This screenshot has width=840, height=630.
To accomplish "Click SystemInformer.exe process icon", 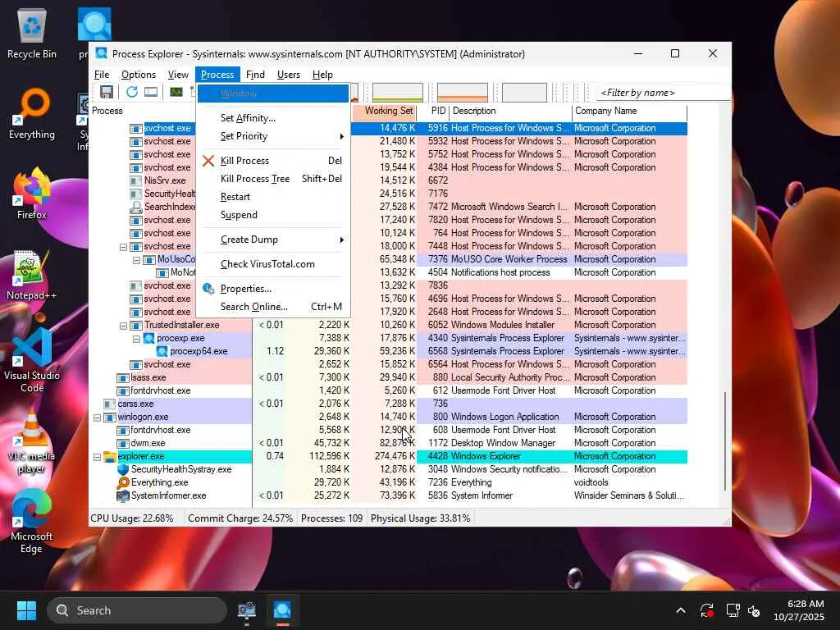I will click(x=123, y=495).
